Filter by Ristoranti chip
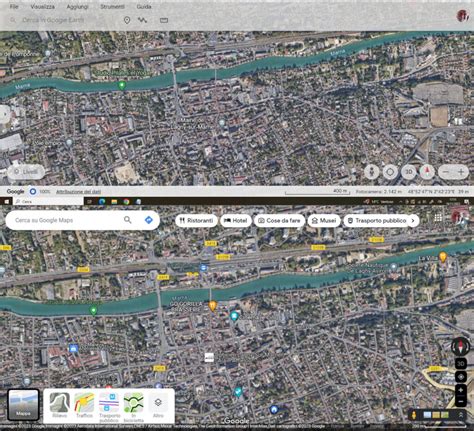The width and height of the screenshot is (474, 431). [196, 221]
